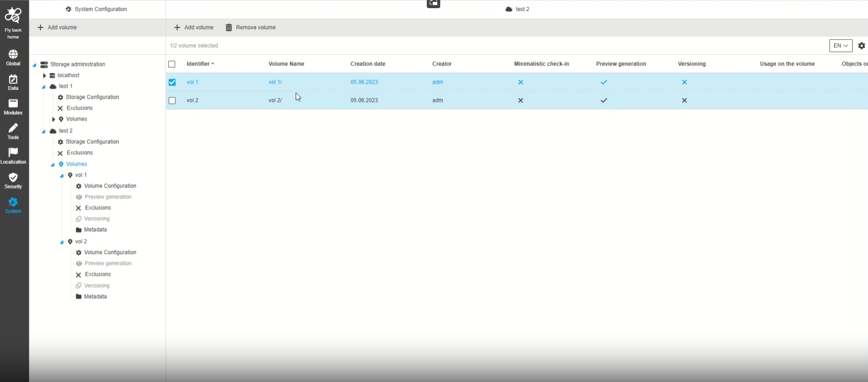Click the Remove volume button
868x382 pixels.
coord(250,27)
